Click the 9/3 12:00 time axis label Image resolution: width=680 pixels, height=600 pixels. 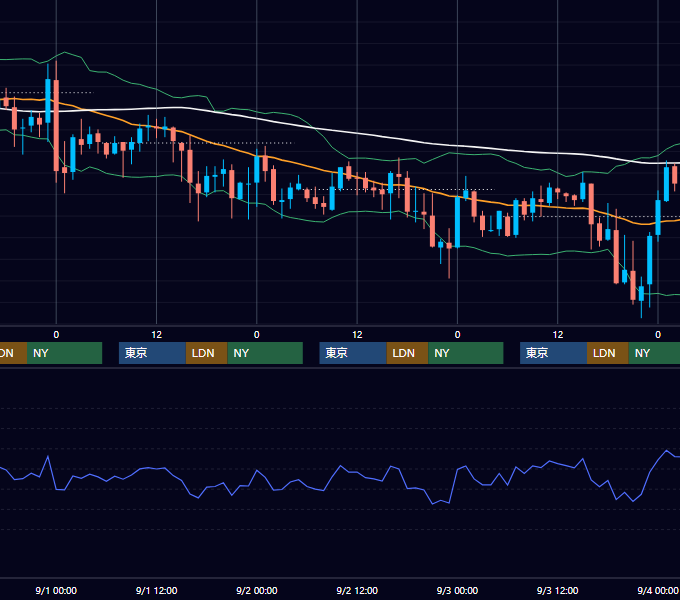point(557,590)
